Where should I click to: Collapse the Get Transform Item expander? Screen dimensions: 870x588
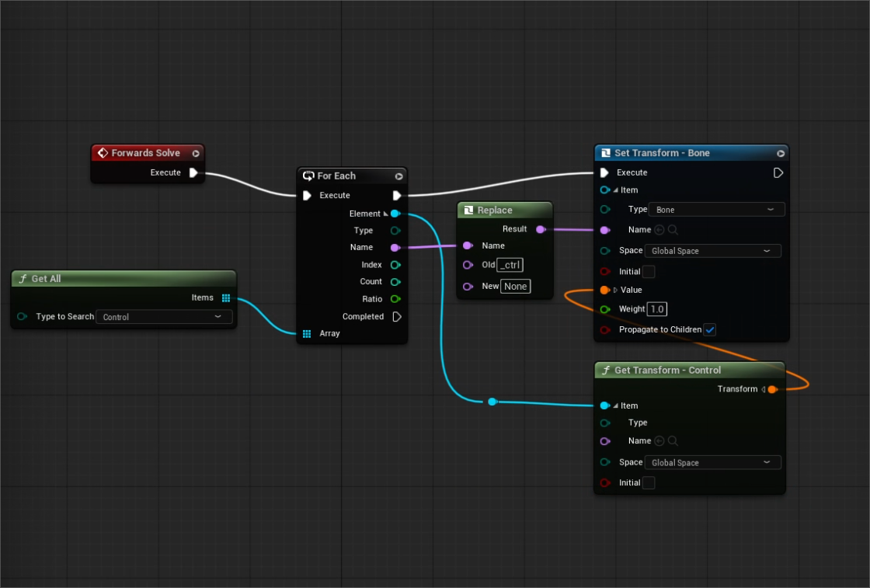[615, 405]
